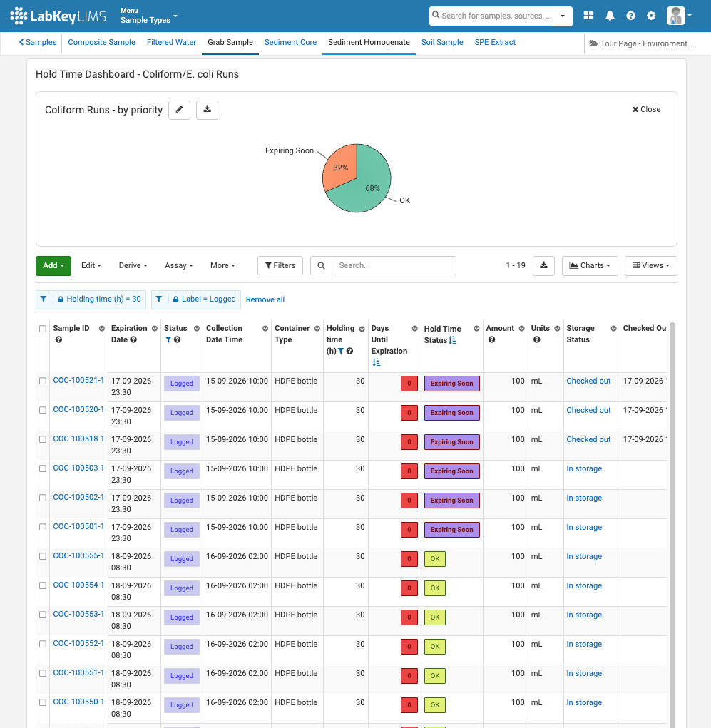Open the Views dropdown
This screenshot has height=728, width=711.
[x=650, y=265]
